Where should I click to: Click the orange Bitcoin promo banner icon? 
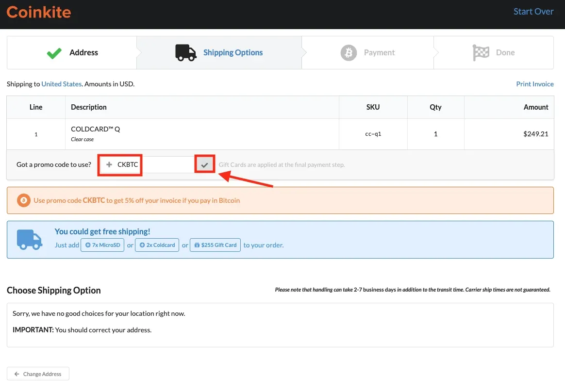pyautogui.click(x=23, y=200)
